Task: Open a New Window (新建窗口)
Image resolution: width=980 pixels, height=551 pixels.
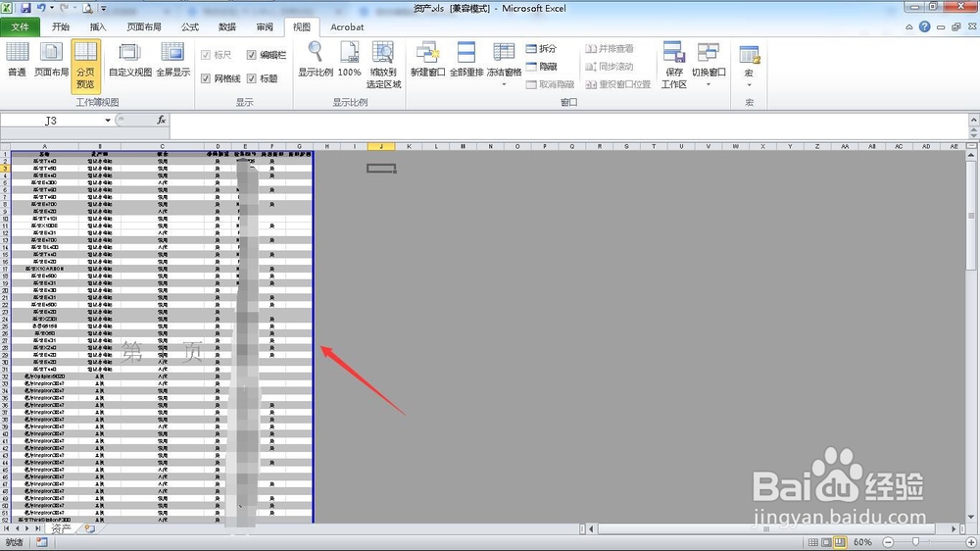Action: (x=427, y=60)
